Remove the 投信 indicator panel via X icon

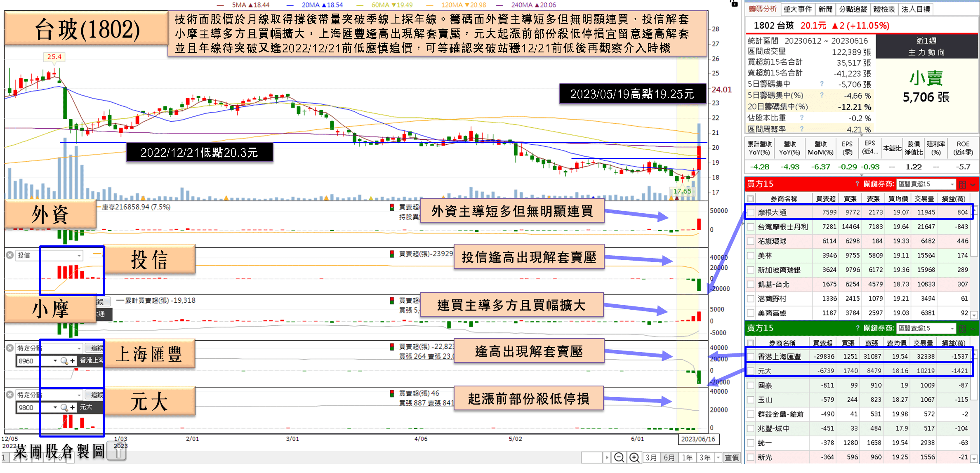10,255
